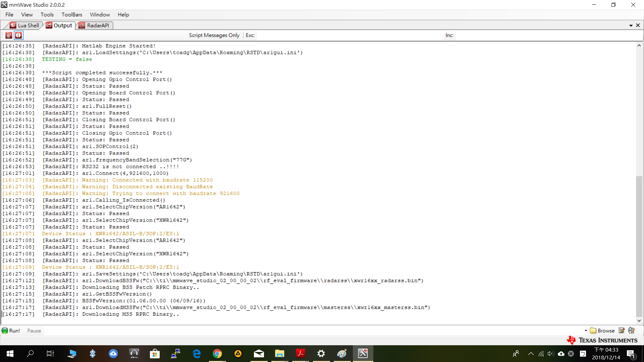Show hidden system tray icons chevron
The height and width of the screenshot is (362, 644).
pyautogui.click(x=531, y=354)
